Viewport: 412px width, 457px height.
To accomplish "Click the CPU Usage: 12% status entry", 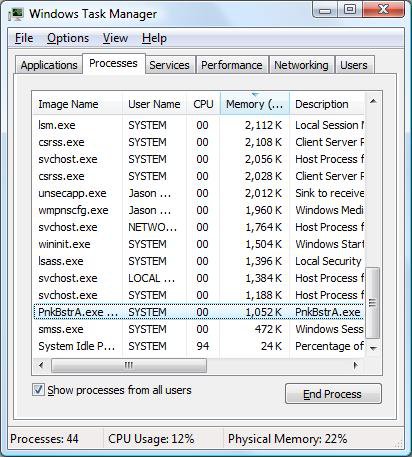I will (x=151, y=439).
